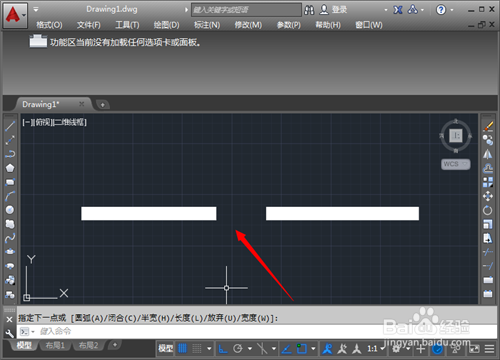Open the 修改(M) menu
The height and width of the screenshot is (360, 500).
tap(248, 25)
